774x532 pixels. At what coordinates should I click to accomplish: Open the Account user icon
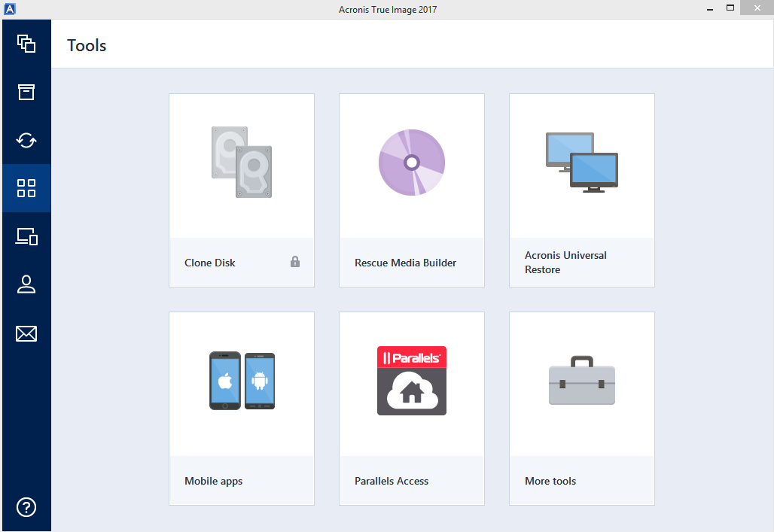click(26, 284)
